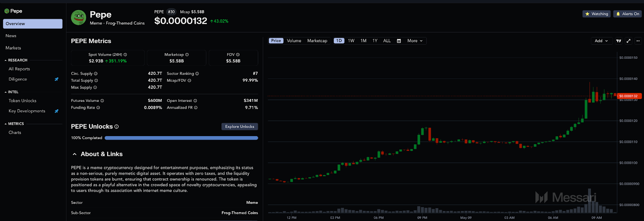The image size is (644, 221).
Task: Click the Pepe frog coin logo
Action: [x=78, y=18]
